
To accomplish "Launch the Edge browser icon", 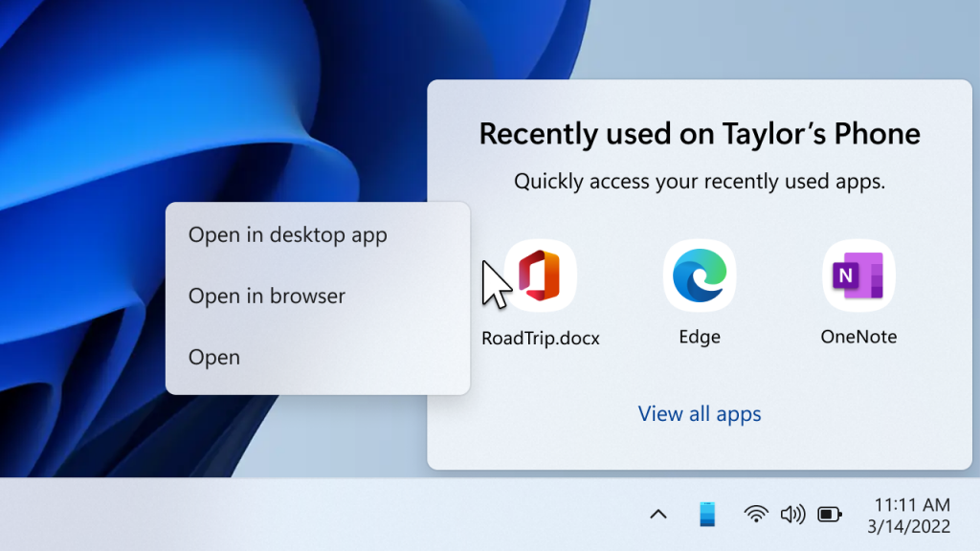I will [700, 275].
